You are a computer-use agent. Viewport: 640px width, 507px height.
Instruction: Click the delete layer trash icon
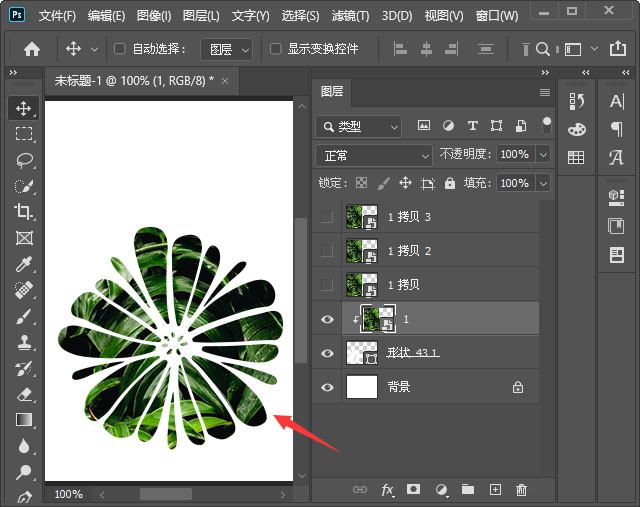521,490
